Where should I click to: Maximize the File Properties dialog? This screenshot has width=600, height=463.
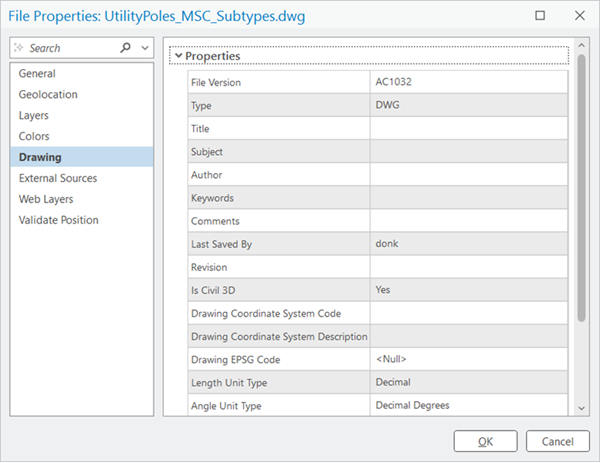pos(541,16)
